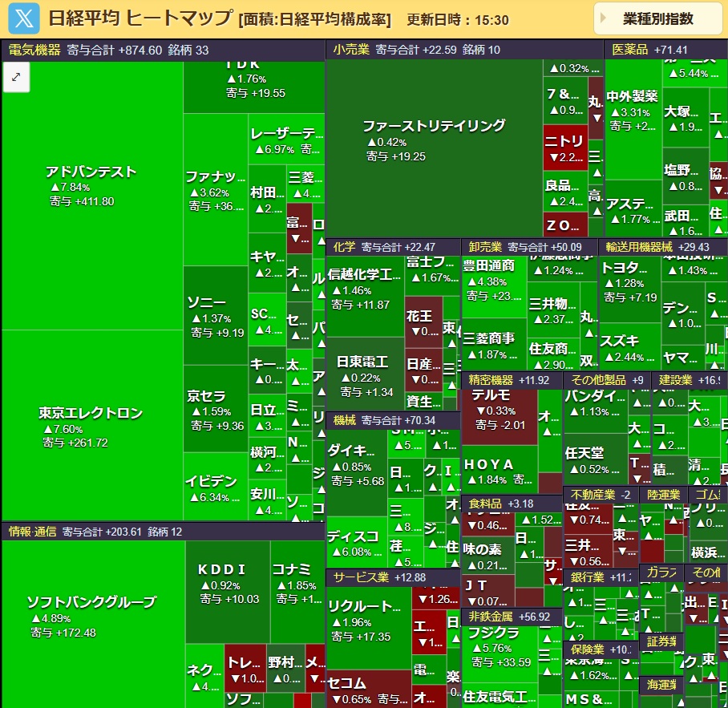Click the 良品計画 tile

[x=565, y=191]
